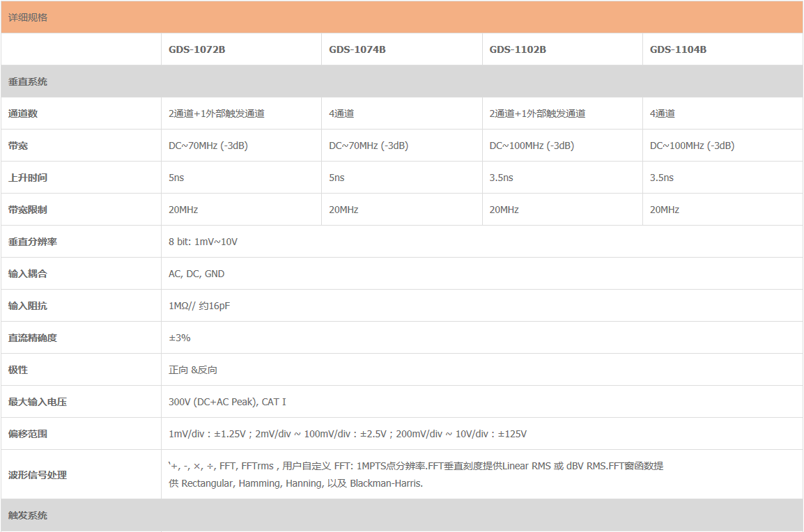804x532 pixels.
Task: Select the GDS-1074B column header
Action: pyautogui.click(x=357, y=49)
